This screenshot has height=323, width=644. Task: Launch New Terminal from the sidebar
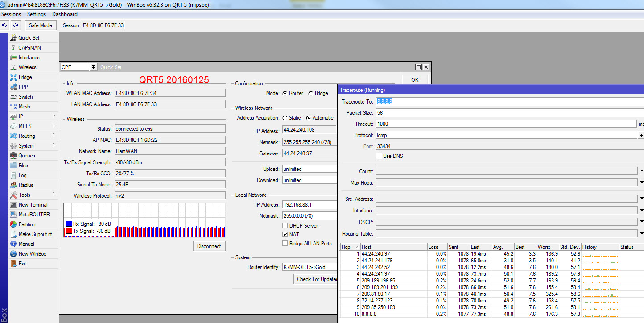pyautogui.click(x=13, y=205)
